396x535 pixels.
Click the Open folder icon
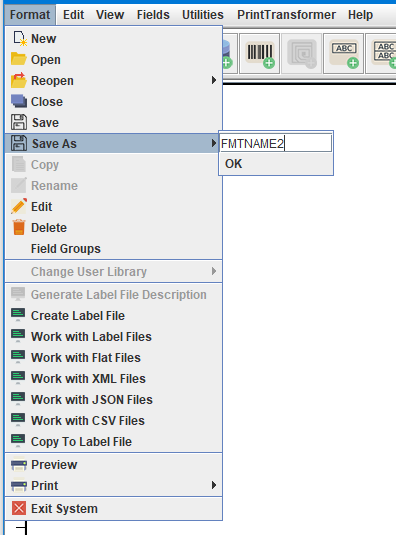point(19,59)
